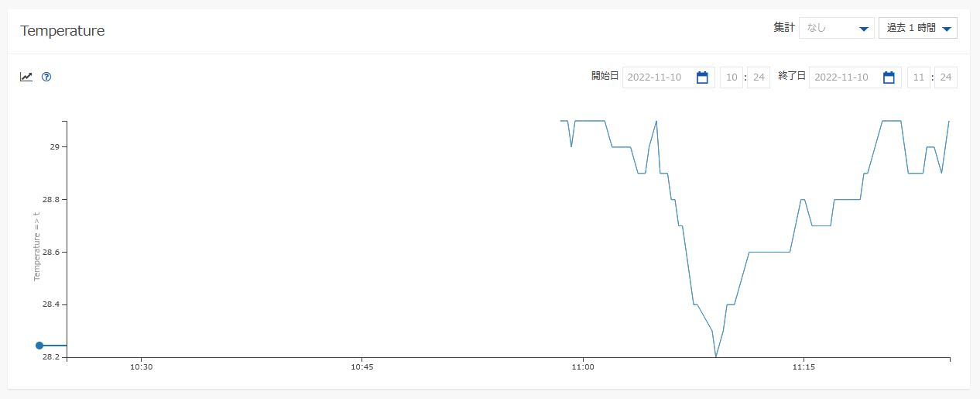Image resolution: width=980 pixels, height=399 pixels.
Task: Open the 過去 1 時間 time range dropdown
Action: [918, 28]
